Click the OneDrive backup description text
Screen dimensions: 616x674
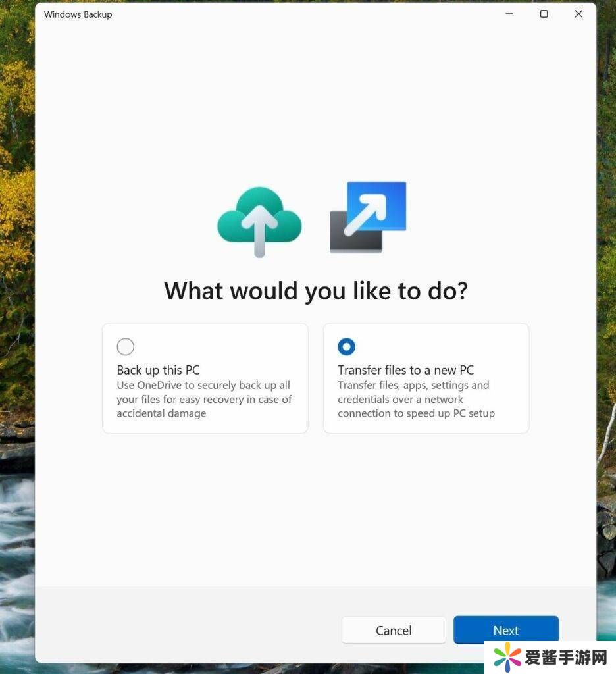(x=204, y=400)
